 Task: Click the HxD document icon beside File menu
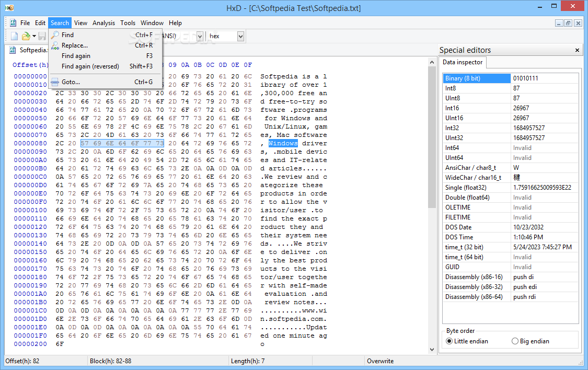(13, 23)
